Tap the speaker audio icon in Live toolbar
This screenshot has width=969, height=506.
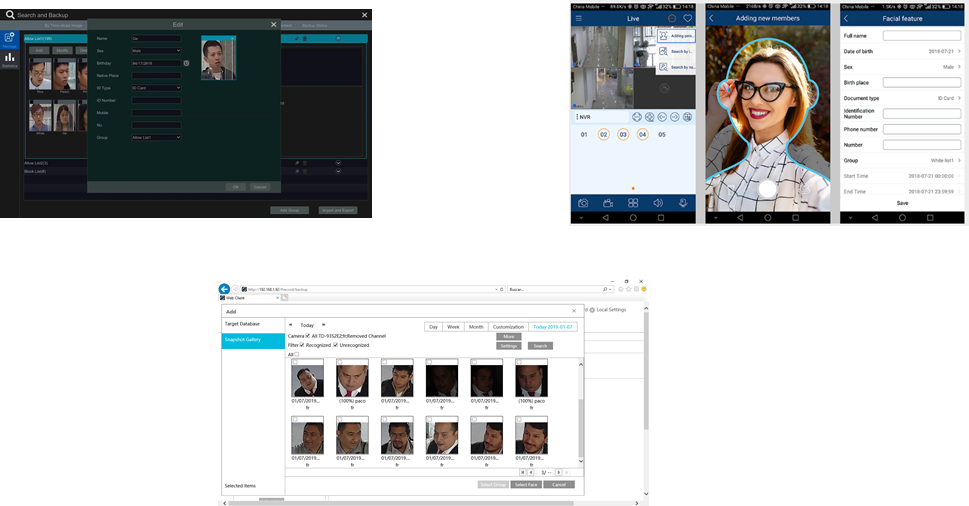click(658, 203)
